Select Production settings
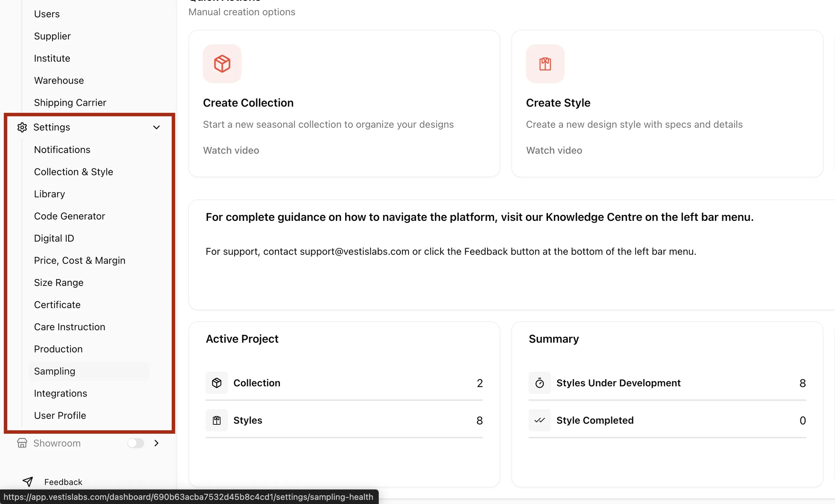 [x=58, y=349]
